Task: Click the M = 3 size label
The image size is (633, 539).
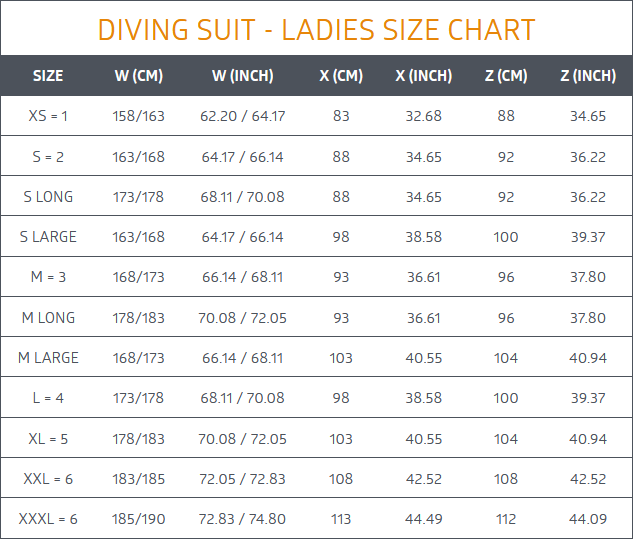Action: coord(48,277)
